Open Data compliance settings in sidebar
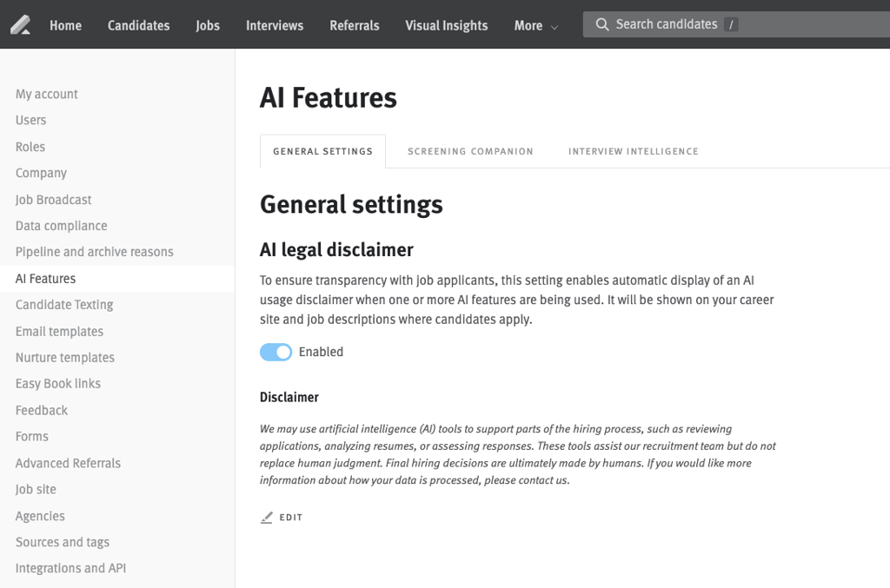 [x=61, y=226]
